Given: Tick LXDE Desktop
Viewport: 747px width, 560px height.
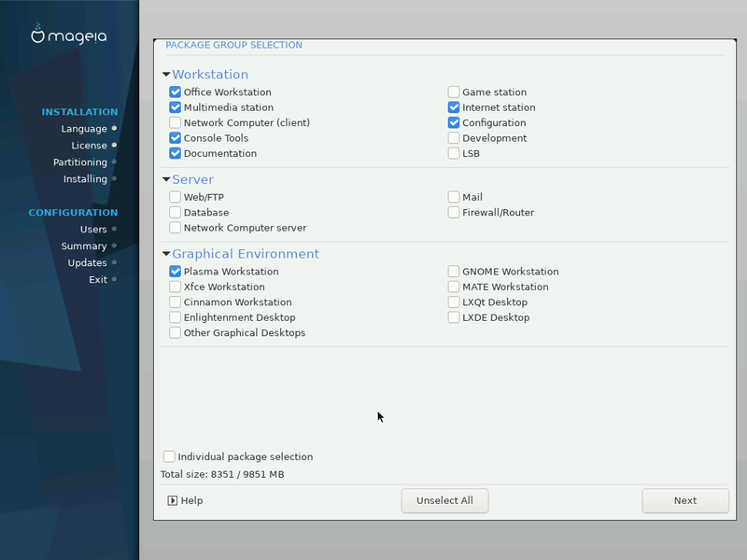Looking at the screenshot, I should click(x=454, y=317).
